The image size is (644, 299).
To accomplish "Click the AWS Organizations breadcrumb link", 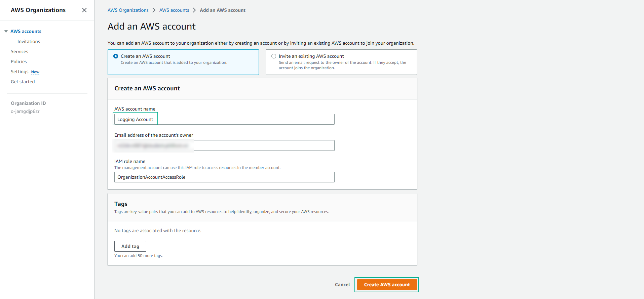I will (128, 10).
